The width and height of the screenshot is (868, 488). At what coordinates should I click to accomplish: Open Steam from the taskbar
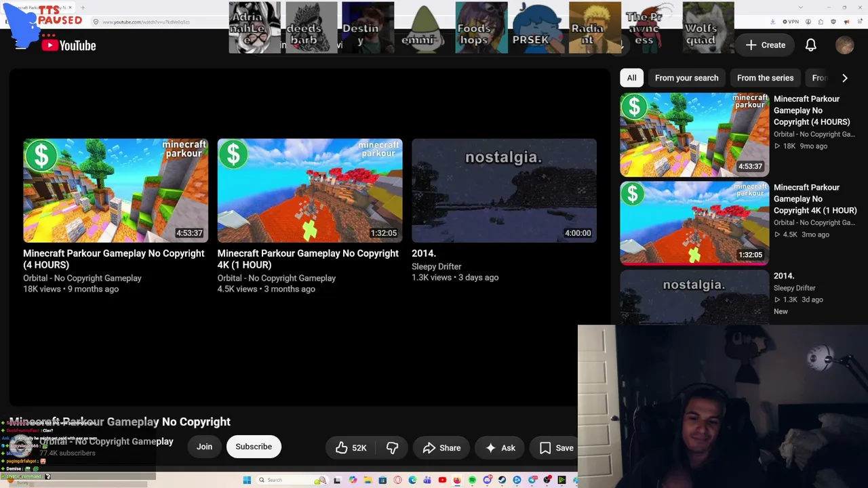pyautogui.click(x=502, y=480)
